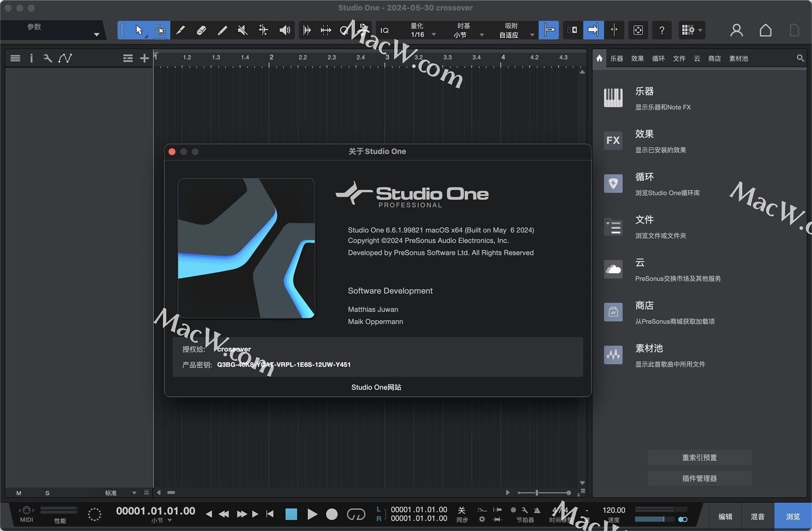Switch to browser 循环 tab

pos(658,59)
